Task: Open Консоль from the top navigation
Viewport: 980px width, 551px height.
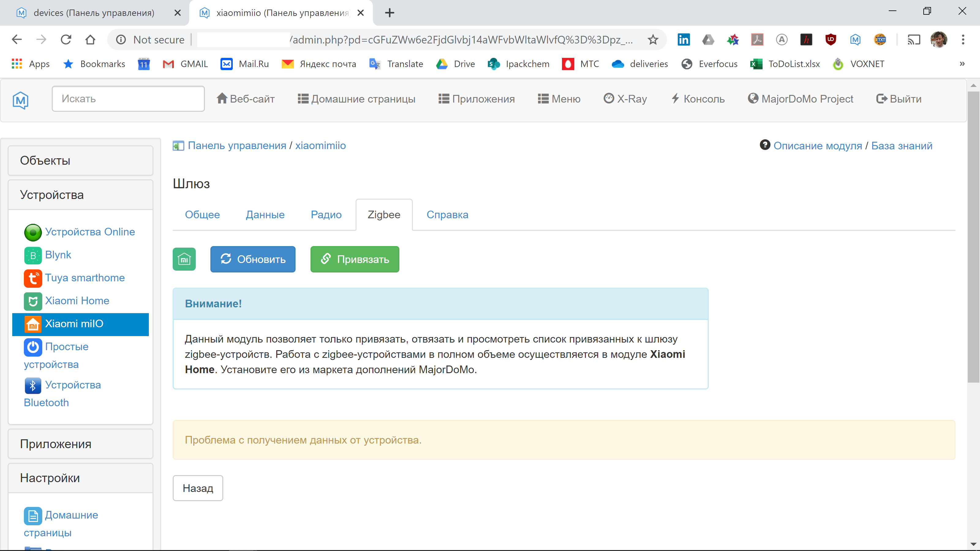Action: [698, 99]
